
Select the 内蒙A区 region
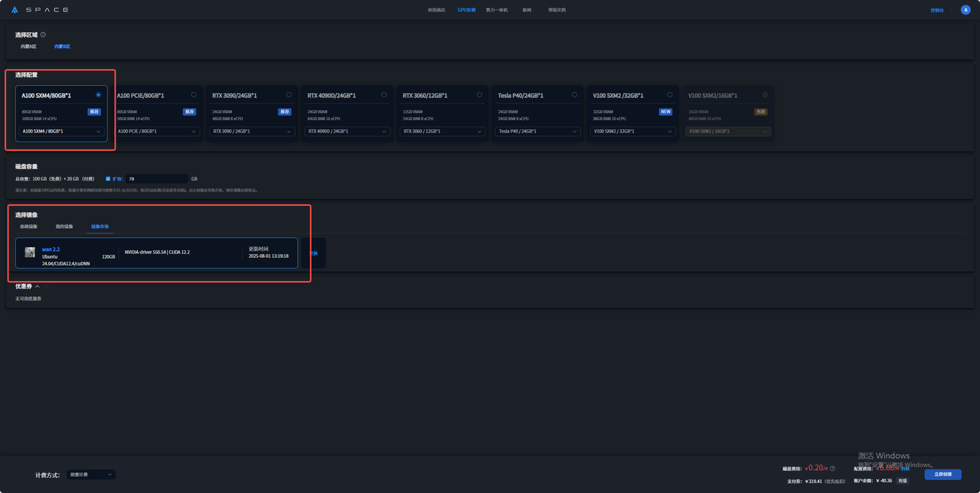click(28, 47)
